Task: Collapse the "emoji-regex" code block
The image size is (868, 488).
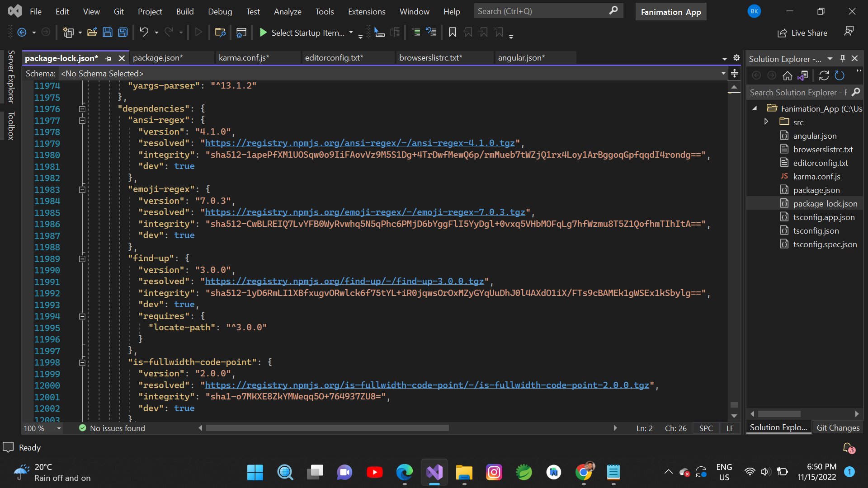Action: click(x=82, y=190)
